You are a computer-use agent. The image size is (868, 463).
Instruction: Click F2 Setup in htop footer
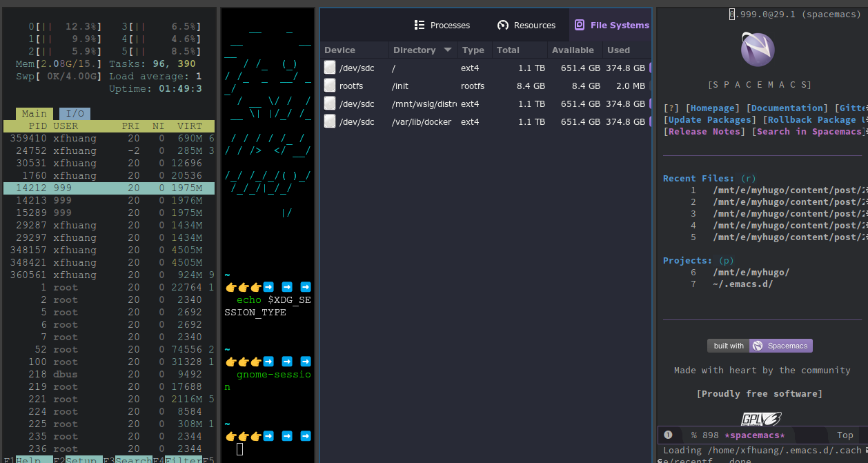tap(77, 460)
